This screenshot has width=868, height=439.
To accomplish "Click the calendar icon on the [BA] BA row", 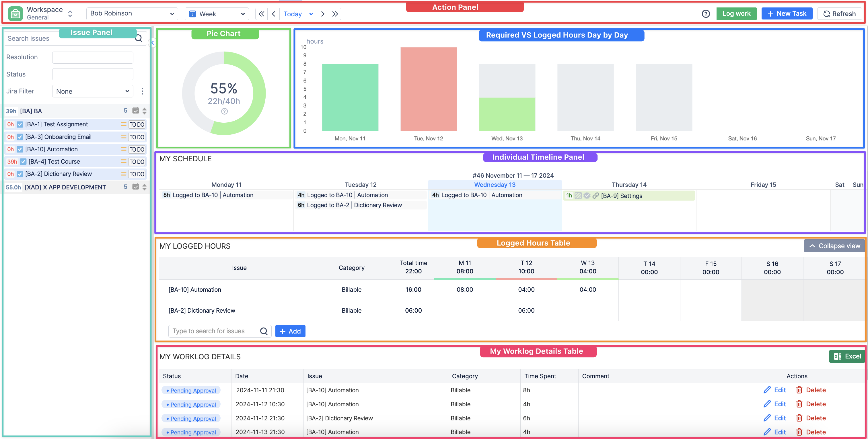I will [x=135, y=110].
